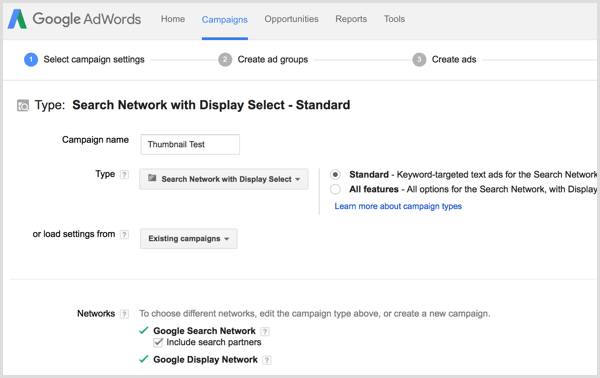Select the All features radio button
The height and width of the screenshot is (378, 600).
335,189
